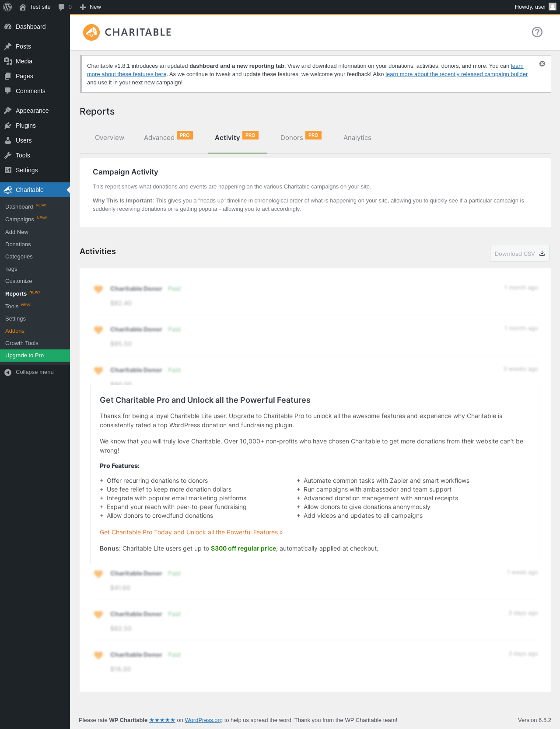Click the Download CSV text label
Viewport: 560px width, 729px height.
514,254
